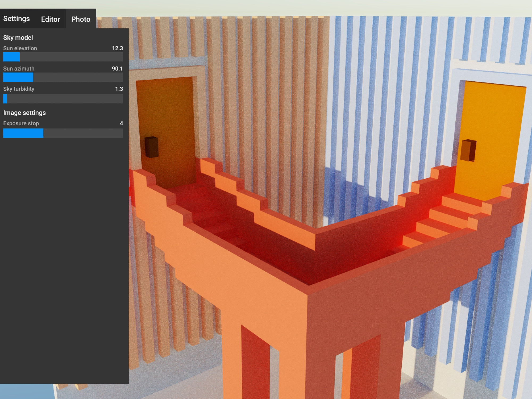This screenshot has width=532, height=399.
Task: Click the Exposure stop slider track
Action: [x=63, y=133]
